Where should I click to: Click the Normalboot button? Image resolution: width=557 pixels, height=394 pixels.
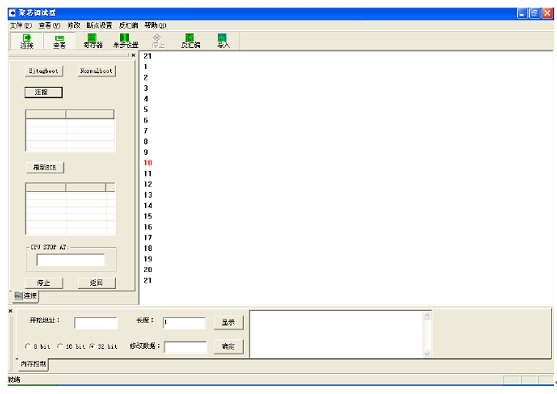(97, 71)
